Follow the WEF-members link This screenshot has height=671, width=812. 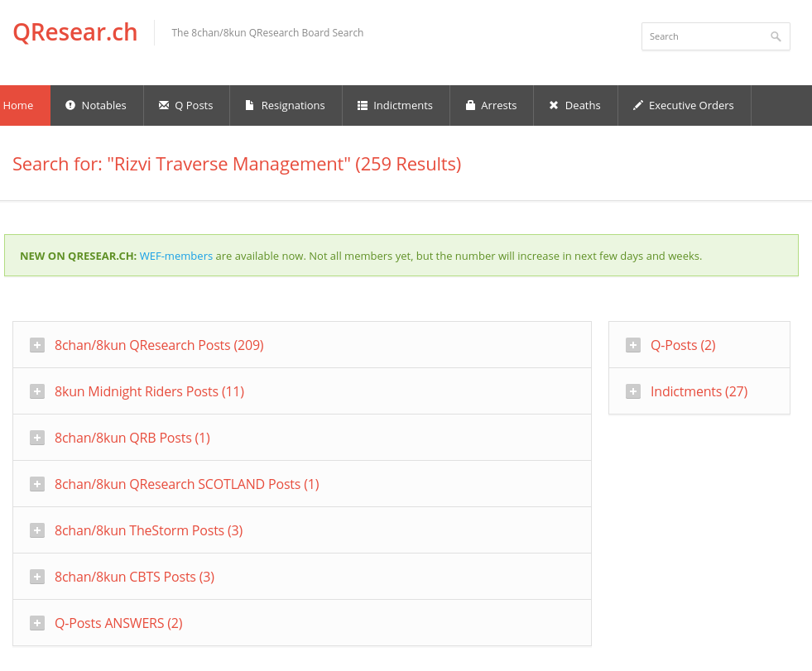pyautogui.click(x=176, y=256)
